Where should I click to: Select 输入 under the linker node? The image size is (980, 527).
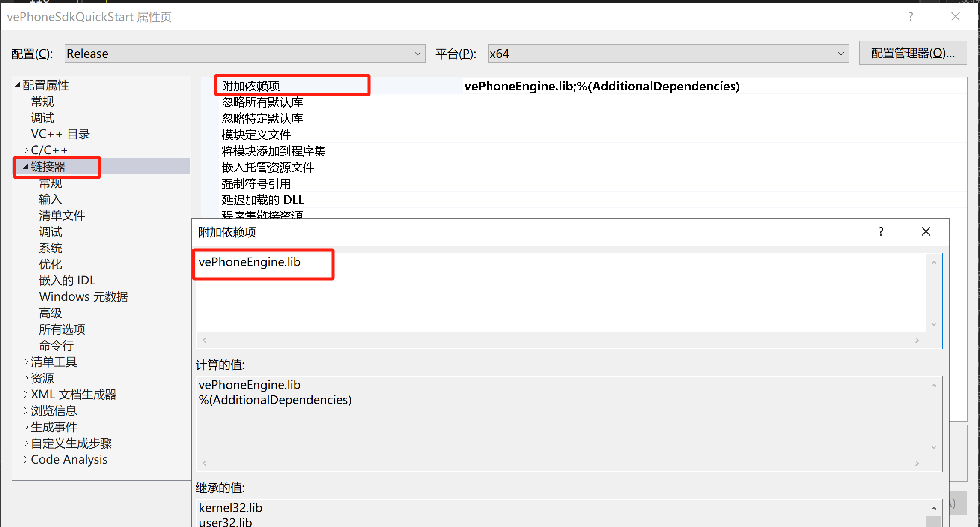click(x=51, y=199)
